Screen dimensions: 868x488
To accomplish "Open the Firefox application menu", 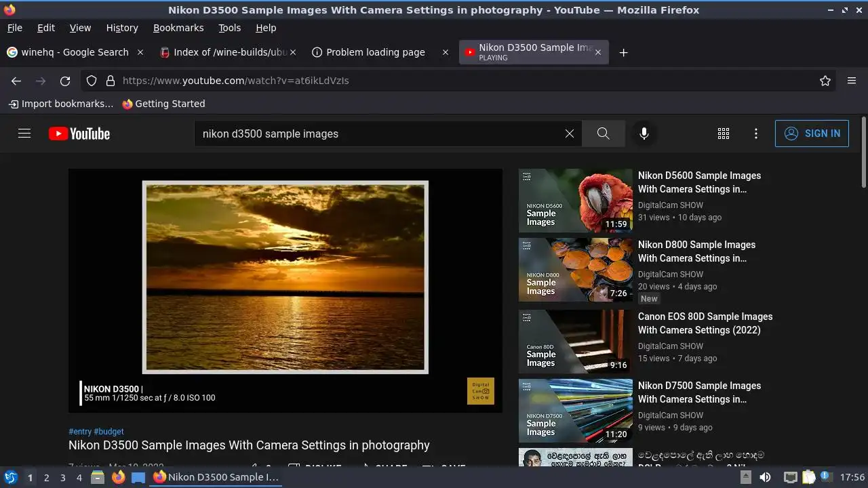I will pyautogui.click(x=852, y=81).
